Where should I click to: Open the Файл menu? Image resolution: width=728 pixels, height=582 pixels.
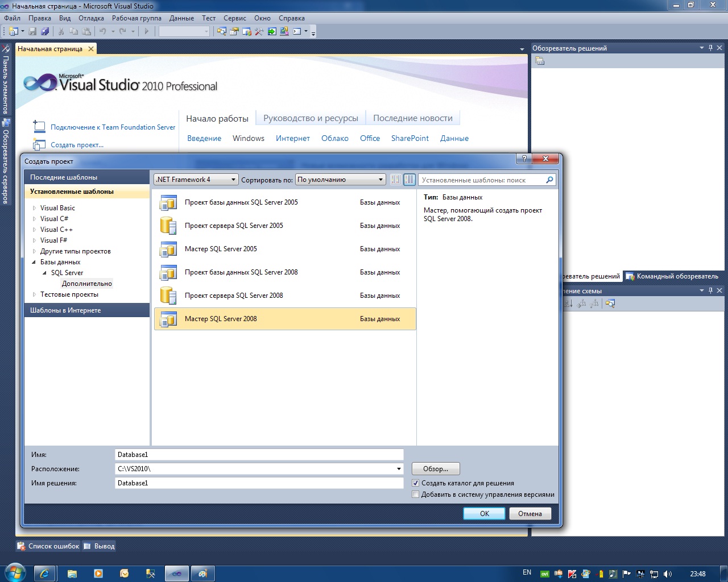click(12, 18)
